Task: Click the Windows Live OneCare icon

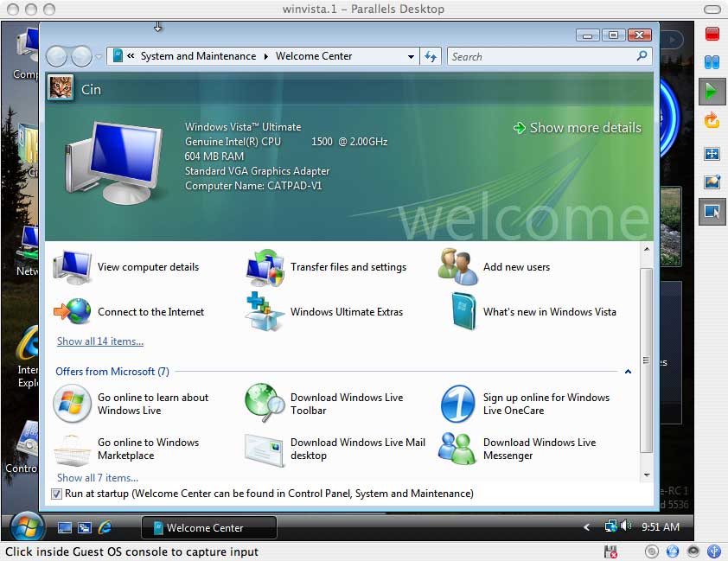Action: point(457,403)
